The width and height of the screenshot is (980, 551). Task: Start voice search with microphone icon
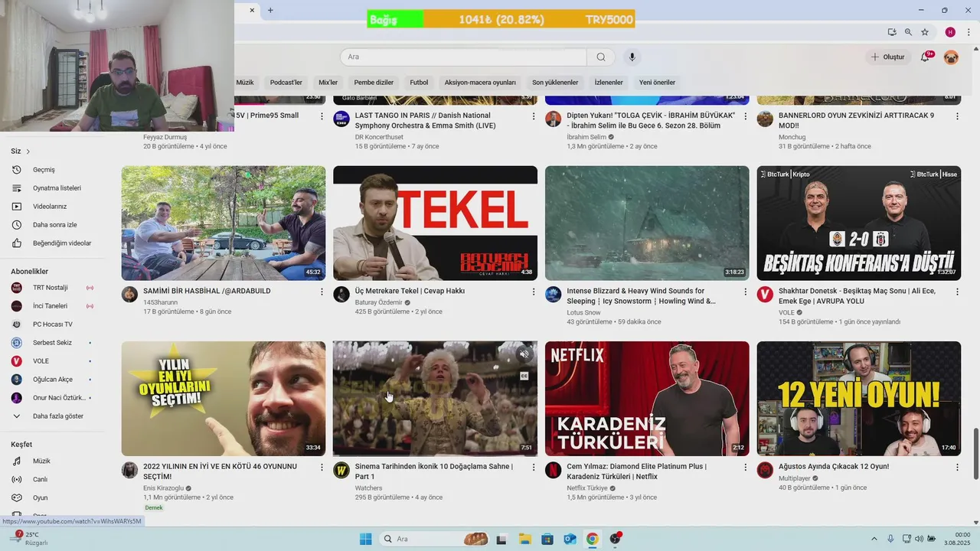tap(632, 57)
